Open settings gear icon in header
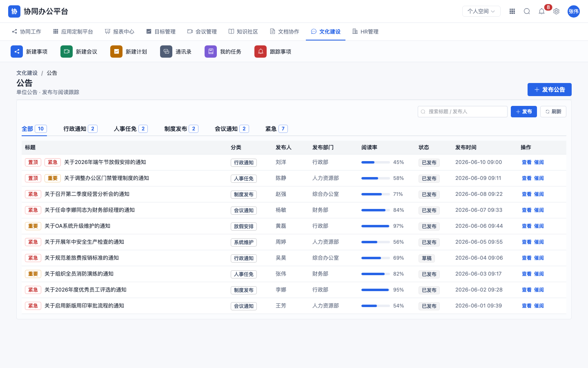 coord(556,11)
